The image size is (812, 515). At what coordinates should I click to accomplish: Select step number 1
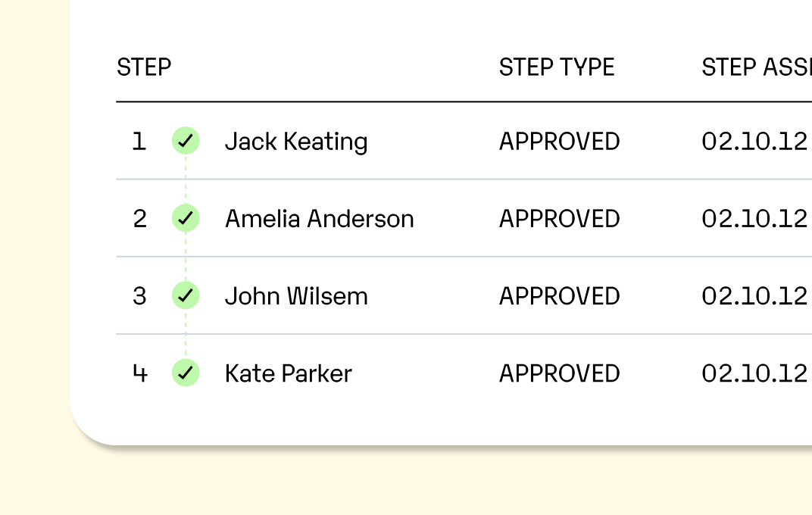(139, 142)
